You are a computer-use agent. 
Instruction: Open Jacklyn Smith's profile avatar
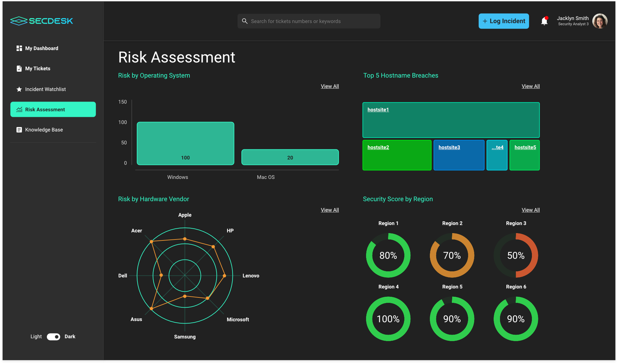click(x=600, y=21)
